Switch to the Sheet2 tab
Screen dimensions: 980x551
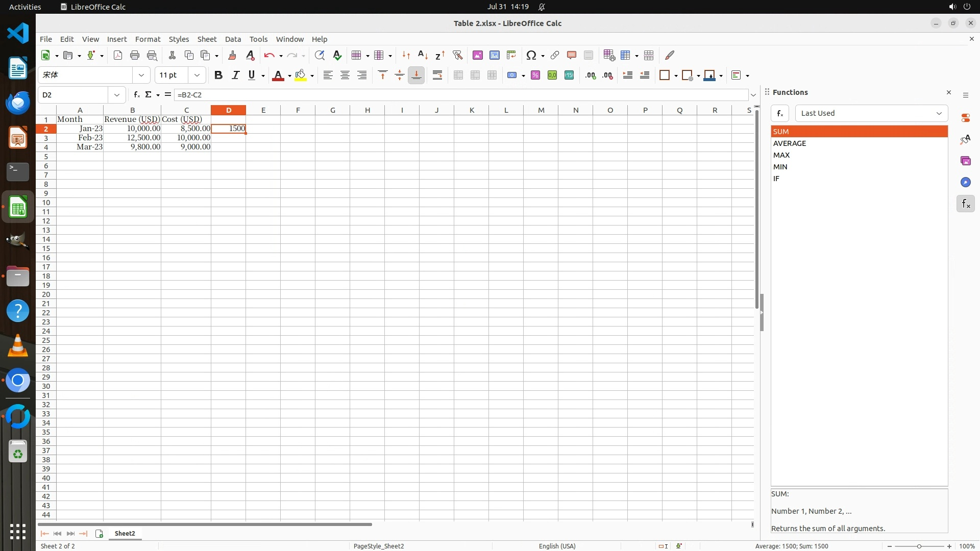[125, 533]
